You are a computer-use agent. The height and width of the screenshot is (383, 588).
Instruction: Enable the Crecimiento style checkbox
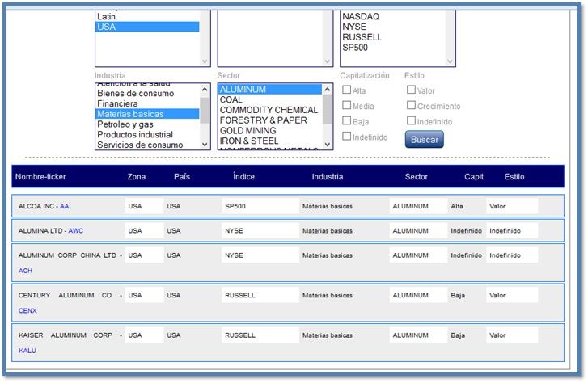(x=412, y=105)
